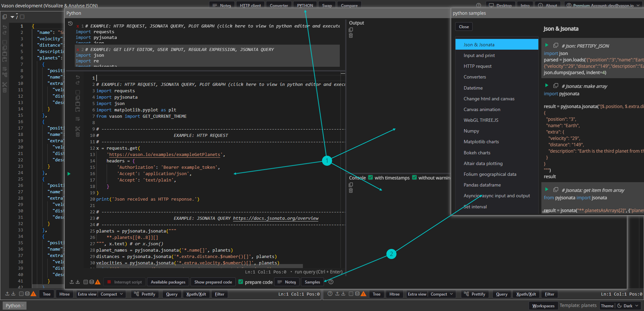Toggle the 'without warnings' console checkbox
The image size is (644, 311).
tap(415, 177)
